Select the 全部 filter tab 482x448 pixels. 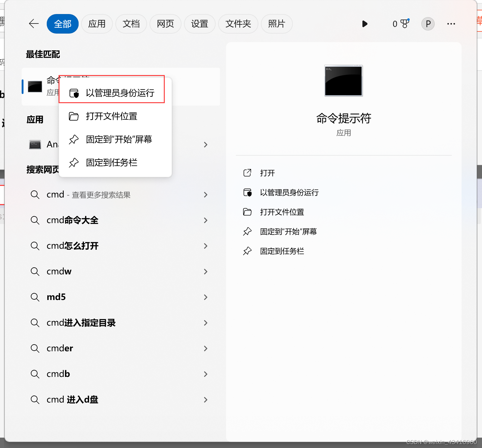point(63,24)
